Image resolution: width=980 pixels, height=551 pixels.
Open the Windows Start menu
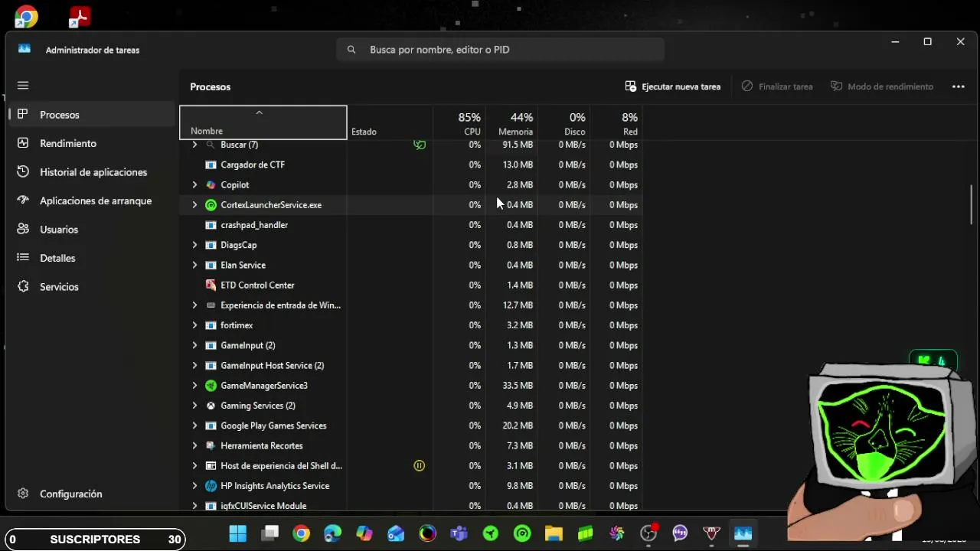click(x=238, y=533)
